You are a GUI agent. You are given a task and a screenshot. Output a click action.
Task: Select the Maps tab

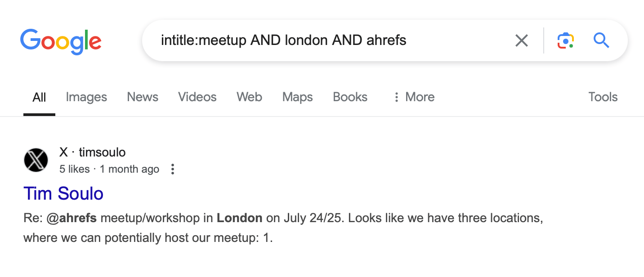pos(297,97)
